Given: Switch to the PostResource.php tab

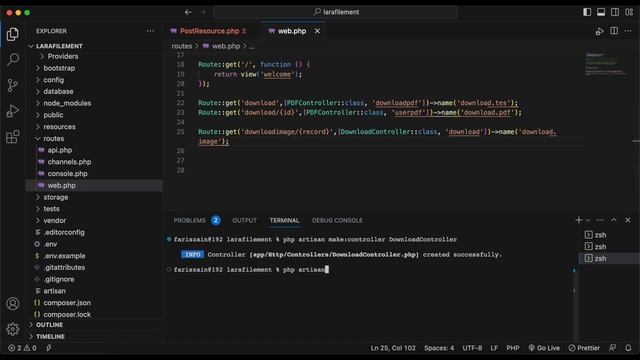Looking at the screenshot, I should pos(209,31).
